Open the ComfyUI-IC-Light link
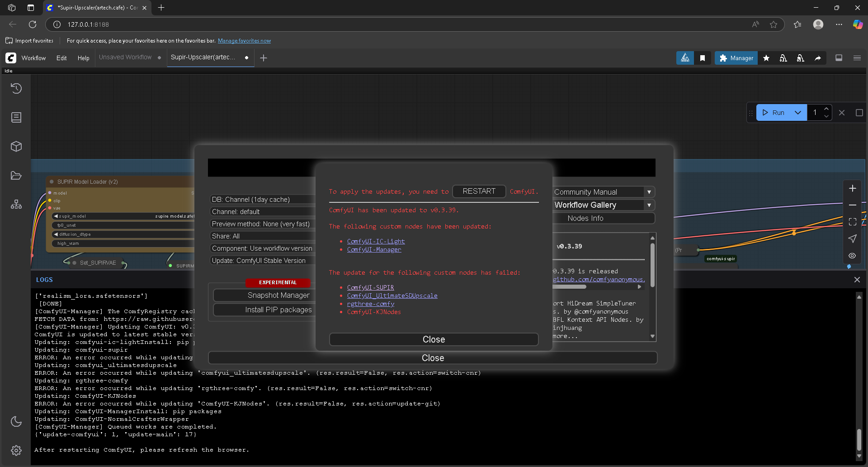Viewport: 868px width, 467px height. coord(376,241)
